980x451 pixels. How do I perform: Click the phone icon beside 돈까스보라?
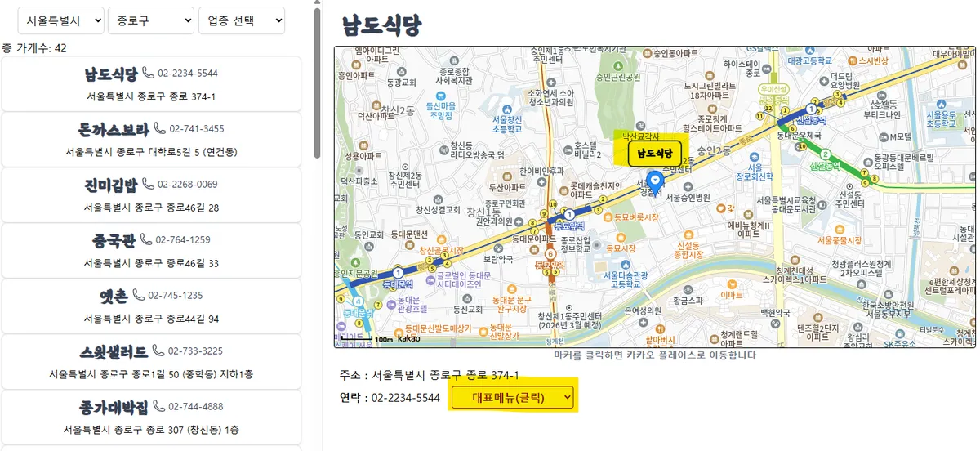[x=159, y=129]
